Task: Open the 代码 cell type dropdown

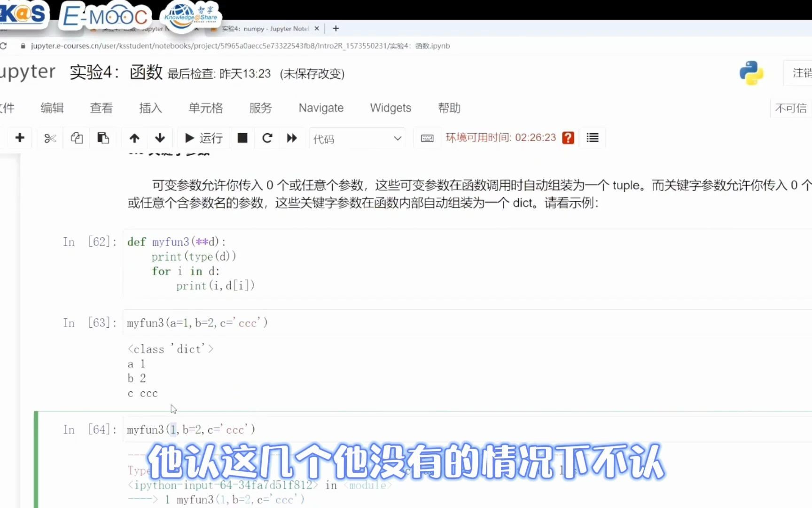Action: pyautogui.click(x=357, y=138)
